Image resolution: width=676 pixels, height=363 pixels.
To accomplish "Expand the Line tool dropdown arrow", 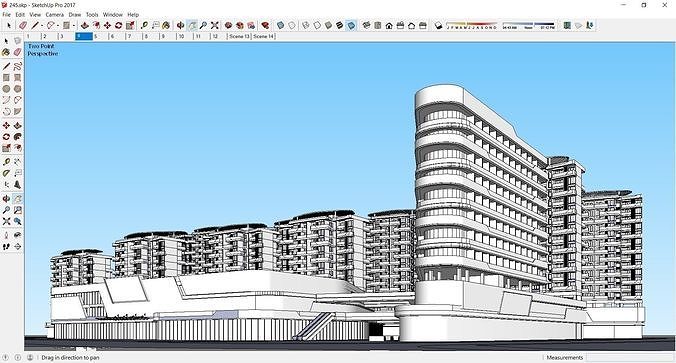I will click(42, 25).
